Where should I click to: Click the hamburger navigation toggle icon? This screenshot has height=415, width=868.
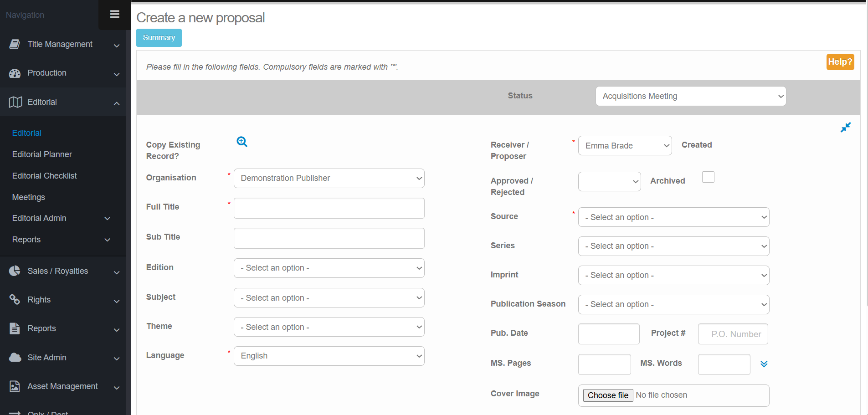click(x=115, y=14)
